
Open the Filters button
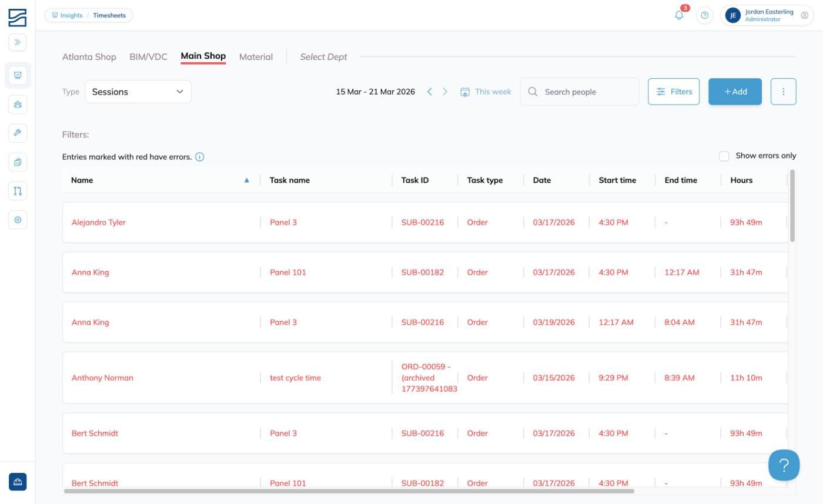click(x=674, y=92)
